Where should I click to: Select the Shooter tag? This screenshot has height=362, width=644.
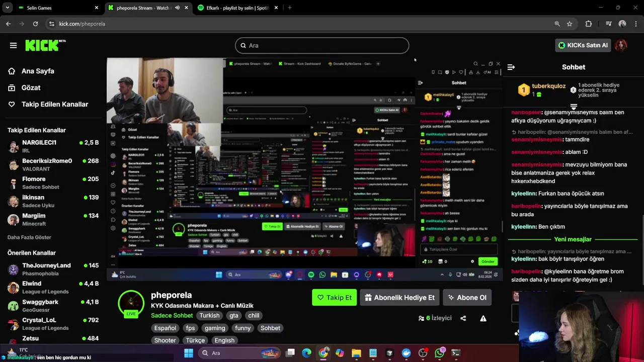click(165, 340)
